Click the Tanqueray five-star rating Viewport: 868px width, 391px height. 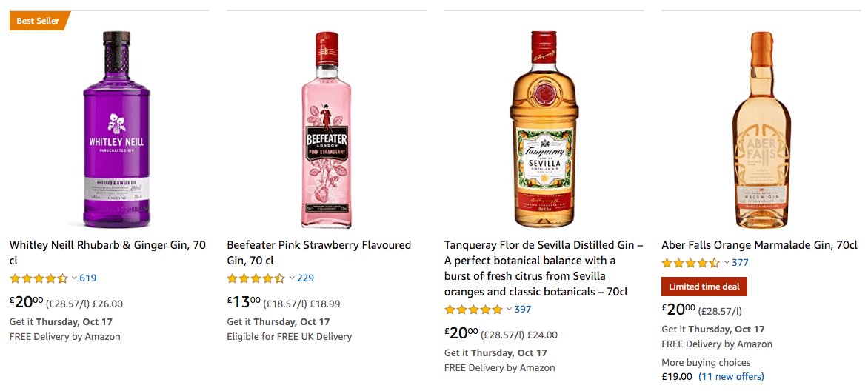473,310
